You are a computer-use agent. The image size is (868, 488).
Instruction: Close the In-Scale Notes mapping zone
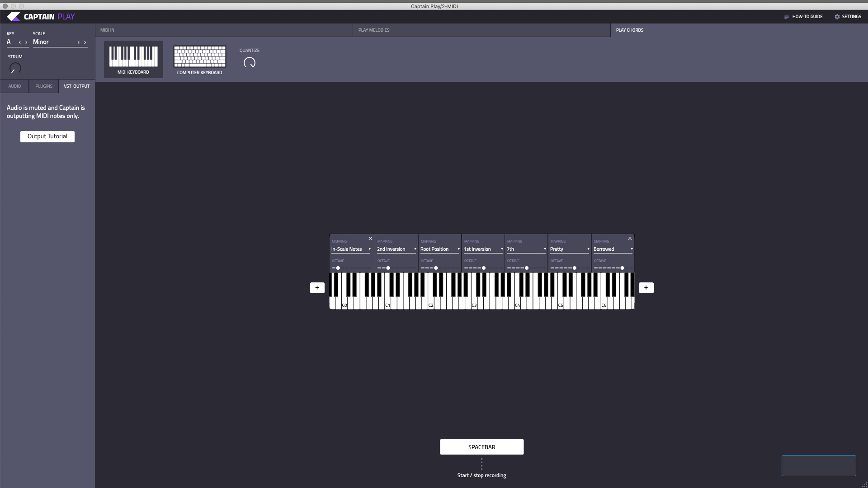pos(370,239)
